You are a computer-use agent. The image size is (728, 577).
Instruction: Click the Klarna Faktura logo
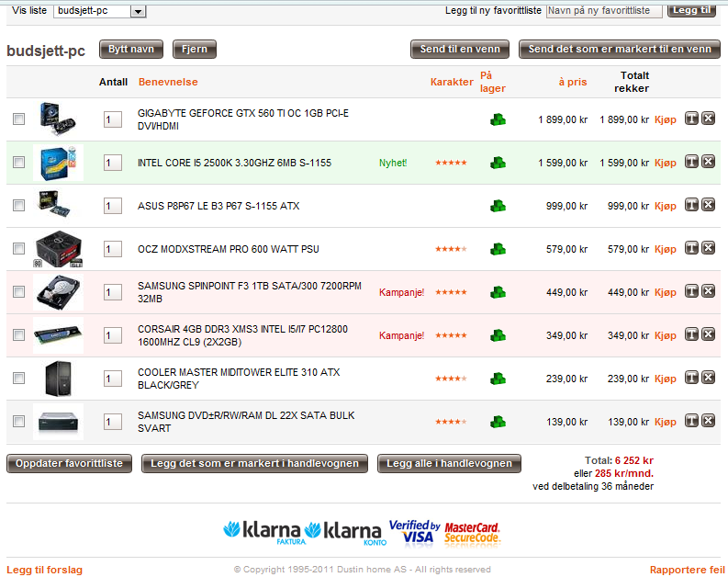click(x=262, y=532)
